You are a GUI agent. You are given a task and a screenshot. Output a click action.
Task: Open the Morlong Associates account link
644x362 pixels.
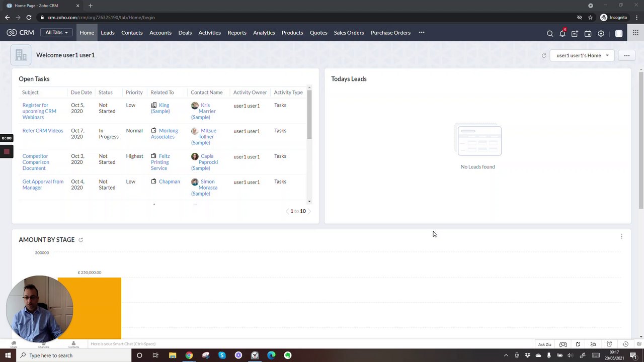point(165,134)
